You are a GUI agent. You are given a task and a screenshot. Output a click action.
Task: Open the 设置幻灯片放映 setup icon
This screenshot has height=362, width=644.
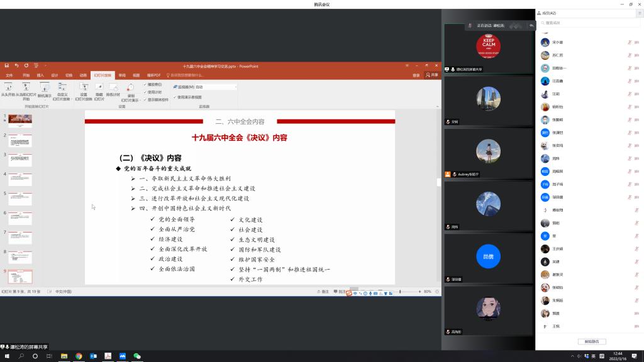[x=84, y=87]
